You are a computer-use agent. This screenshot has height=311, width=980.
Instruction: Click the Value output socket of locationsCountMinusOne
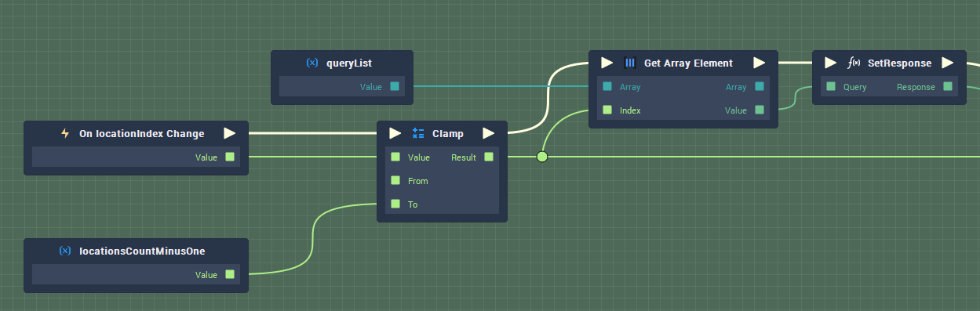coord(230,275)
